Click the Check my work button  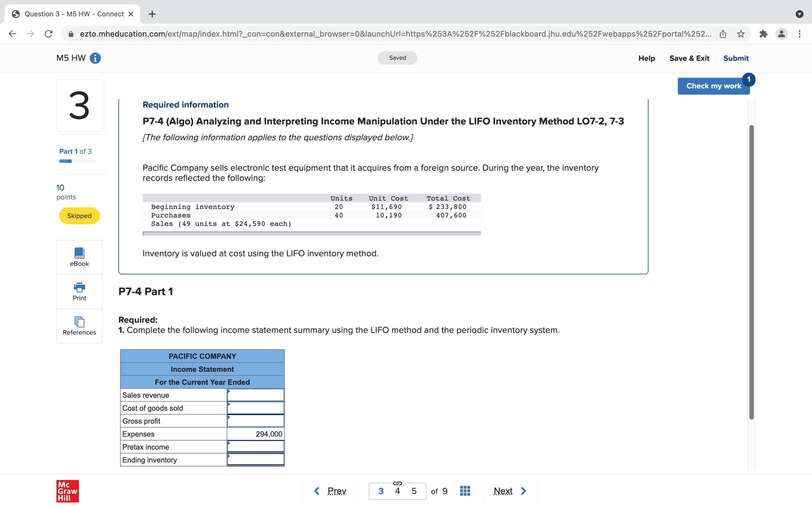[x=713, y=86]
